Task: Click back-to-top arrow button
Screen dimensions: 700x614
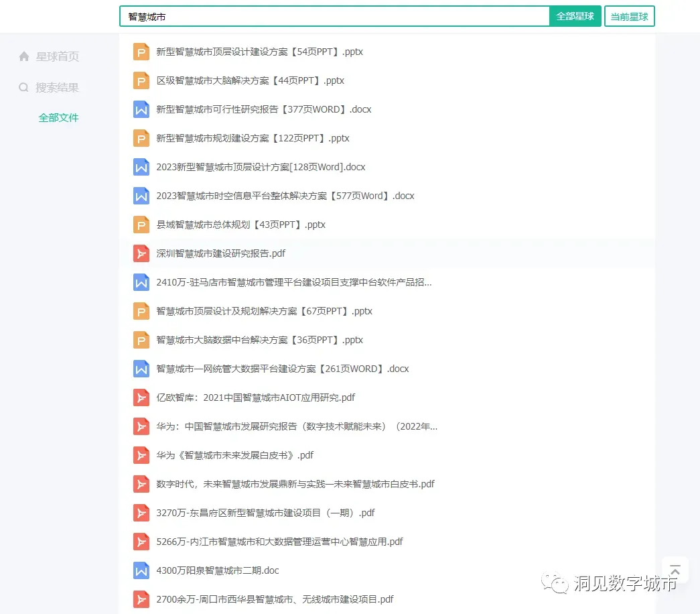Action: [675, 570]
